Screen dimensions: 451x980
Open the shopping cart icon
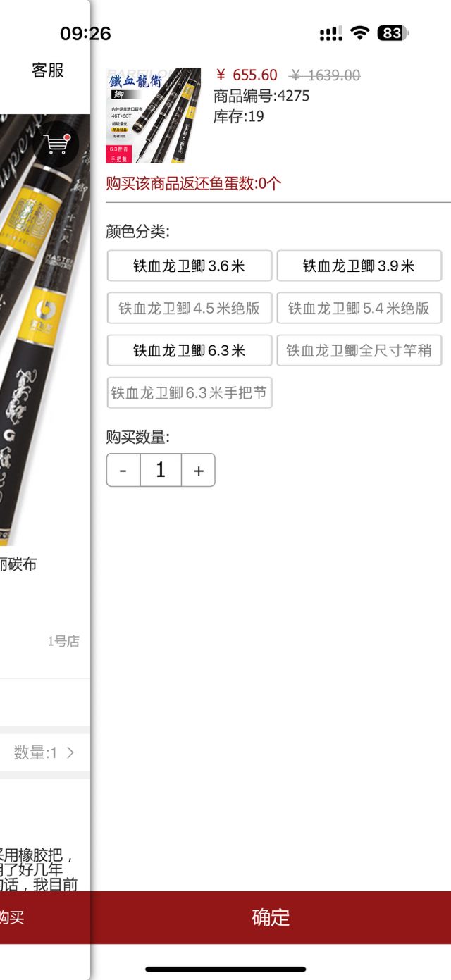click(58, 144)
